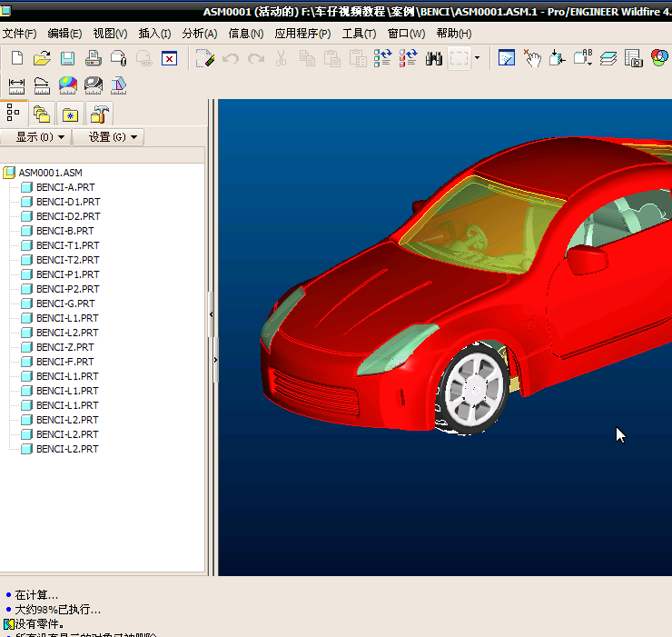The height and width of the screenshot is (637, 672).
Task: Save the assembly with the floppy disk icon
Action: pyautogui.click(x=67, y=58)
